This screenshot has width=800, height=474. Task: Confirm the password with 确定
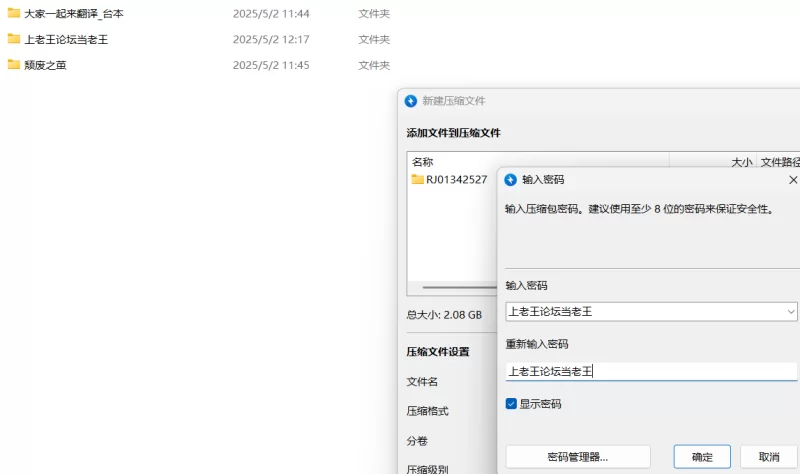click(702, 457)
